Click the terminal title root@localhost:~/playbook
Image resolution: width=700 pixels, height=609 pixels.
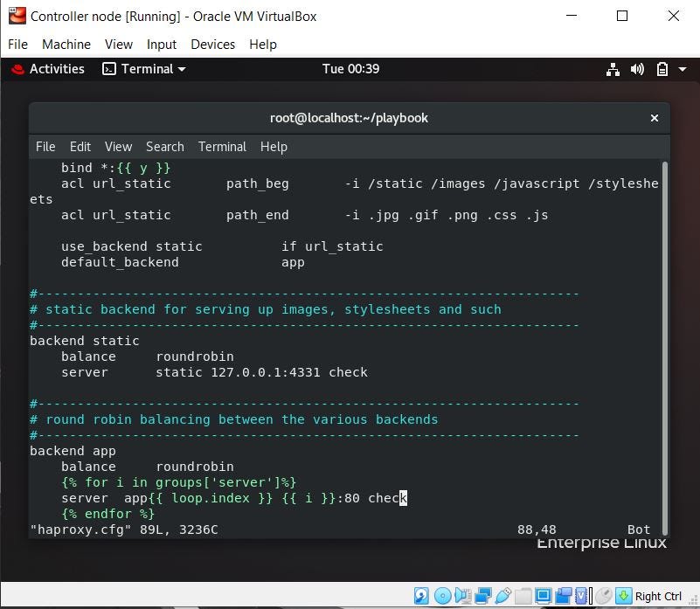[349, 118]
